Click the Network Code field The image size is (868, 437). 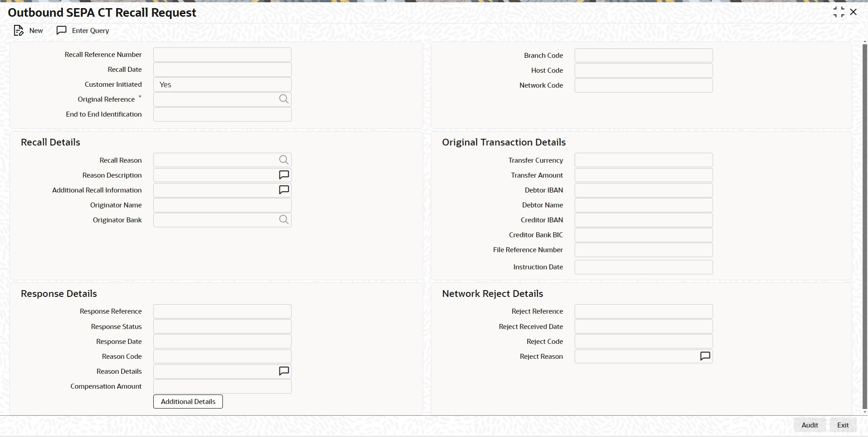pyautogui.click(x=644, y=85)
